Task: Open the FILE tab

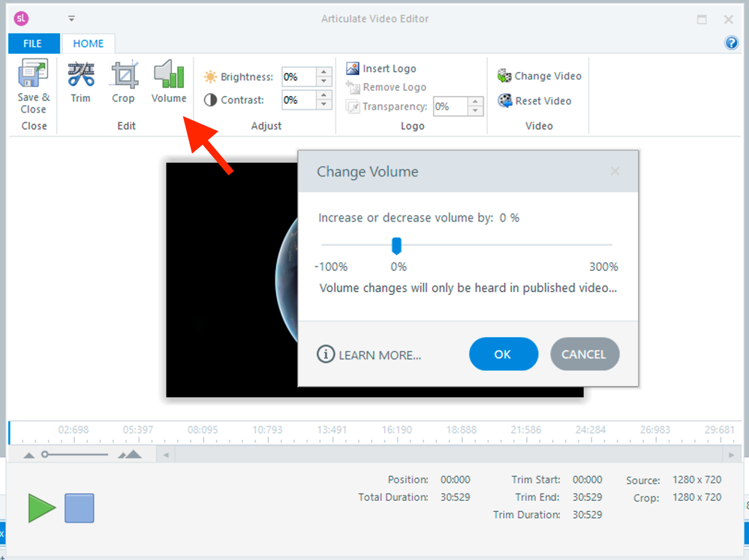Action: pos(32,44)
